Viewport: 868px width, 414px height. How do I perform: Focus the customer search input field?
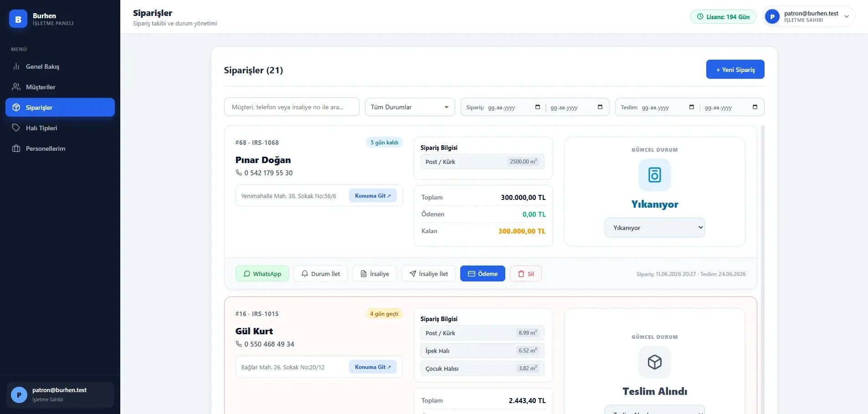[x=292, y=107]
